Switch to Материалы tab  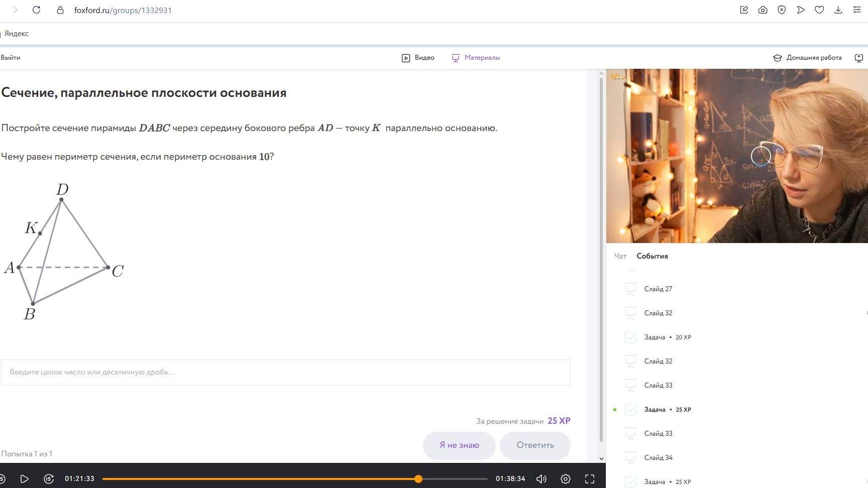[476, 58]
